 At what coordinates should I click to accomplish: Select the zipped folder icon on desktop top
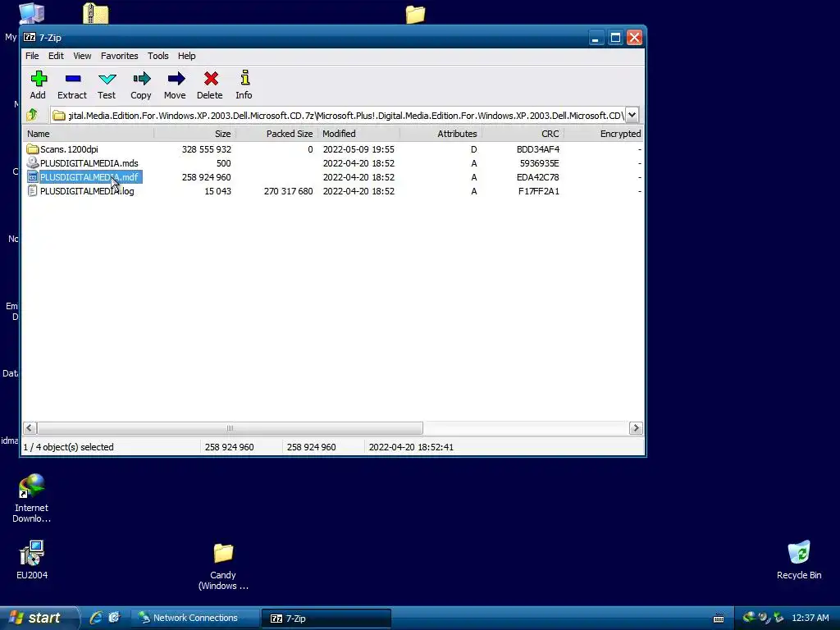coord(96,13)
